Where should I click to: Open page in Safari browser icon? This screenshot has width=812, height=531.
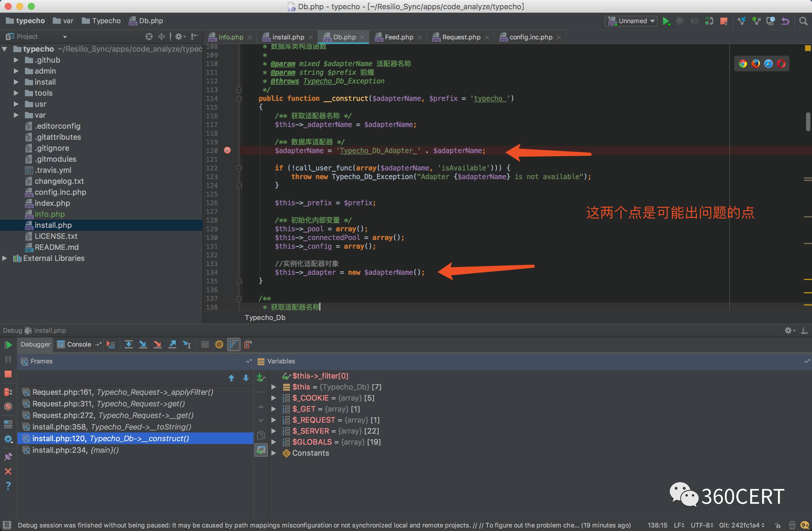click(x=768, y=64)
